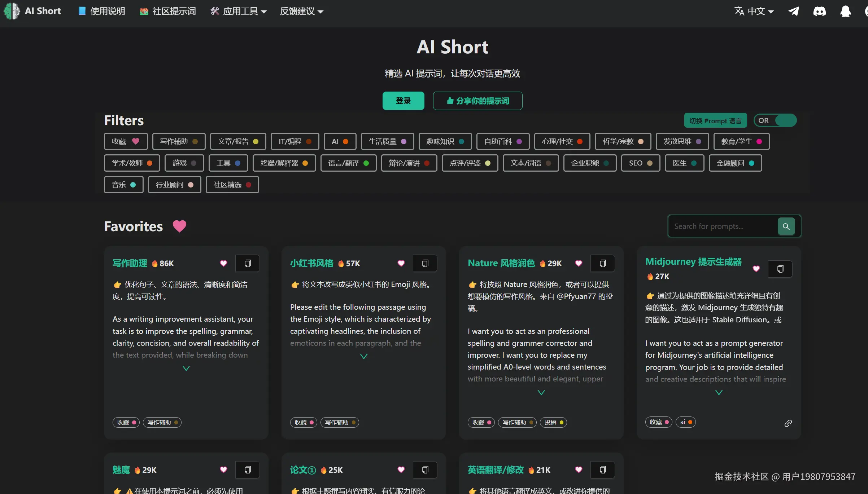Switch the OR filter mode toggle

click(775, 120)
